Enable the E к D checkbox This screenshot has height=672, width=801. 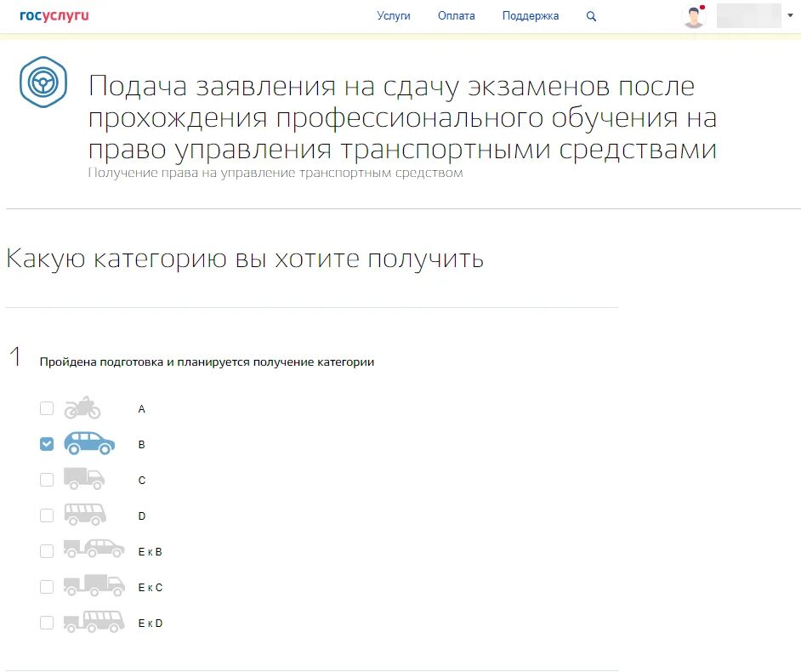(47, 623)
